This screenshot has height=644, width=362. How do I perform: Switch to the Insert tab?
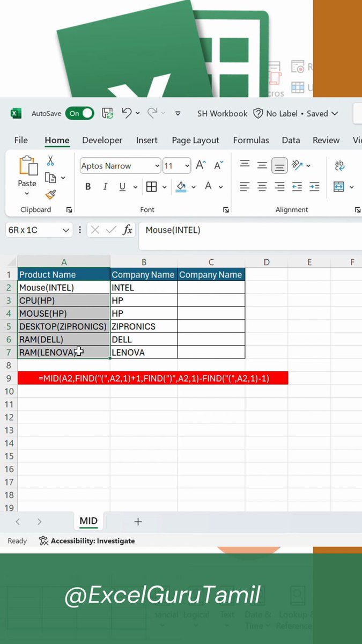146,140
